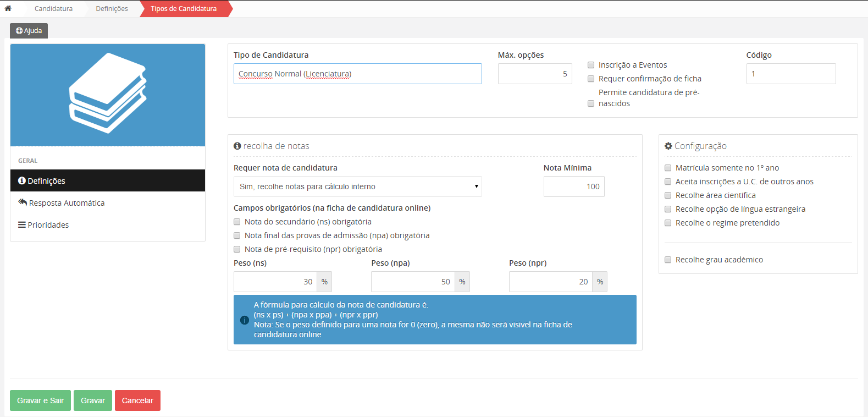Click the home icon in breadcrumb
Image resolution: width=868 pixels, height=417 pixels.
8,8
